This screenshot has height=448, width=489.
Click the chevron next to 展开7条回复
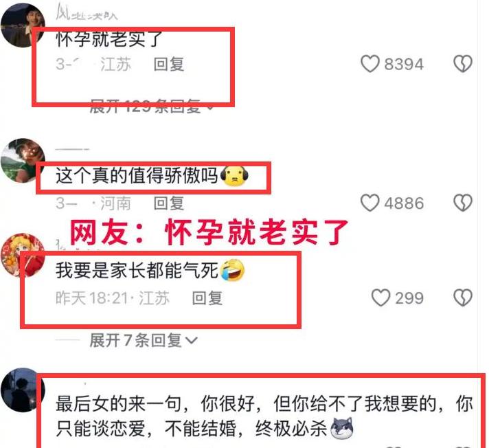[191, 340]
